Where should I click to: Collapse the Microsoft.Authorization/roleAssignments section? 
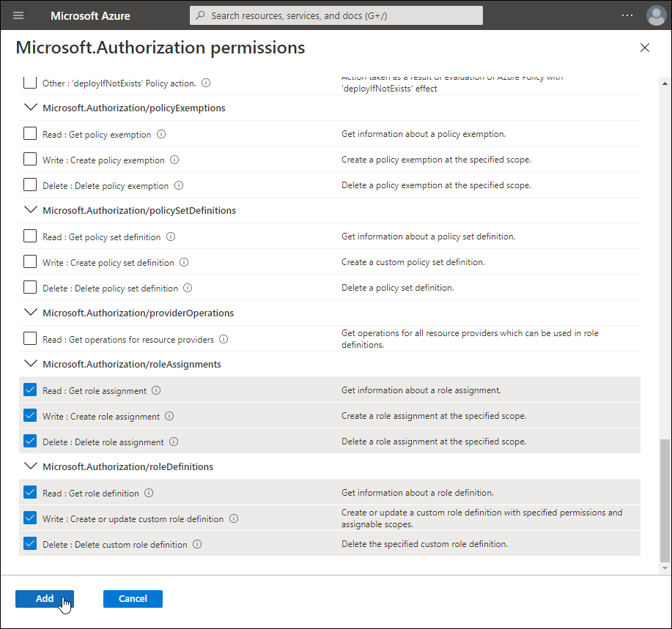[31, 364]
